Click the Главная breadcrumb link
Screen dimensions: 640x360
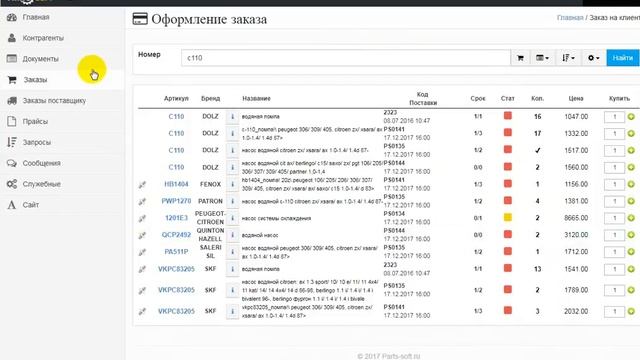570,18
